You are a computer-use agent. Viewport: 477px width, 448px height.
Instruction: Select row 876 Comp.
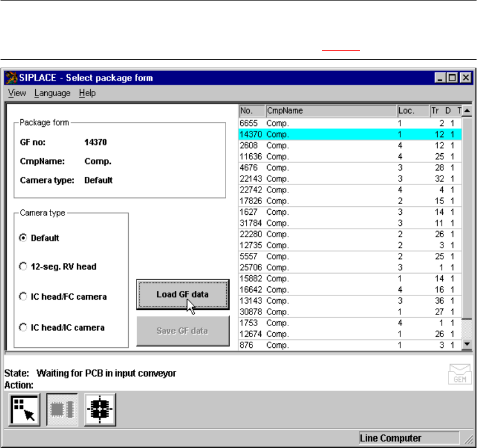350,345
